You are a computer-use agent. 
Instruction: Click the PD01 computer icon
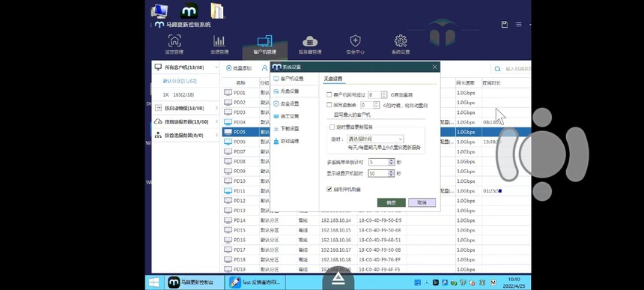(228, 93)
